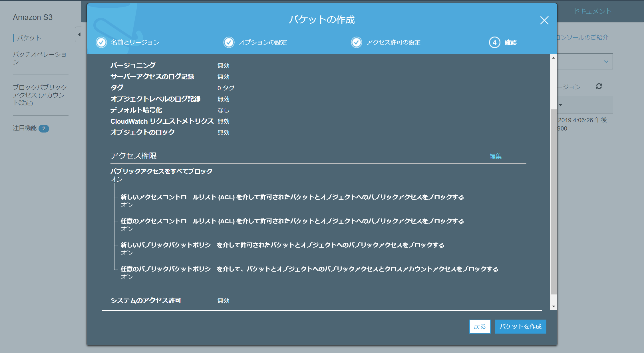
Task: Click the 編集 link for アクセス権限
Action: (x=495, y=156)
